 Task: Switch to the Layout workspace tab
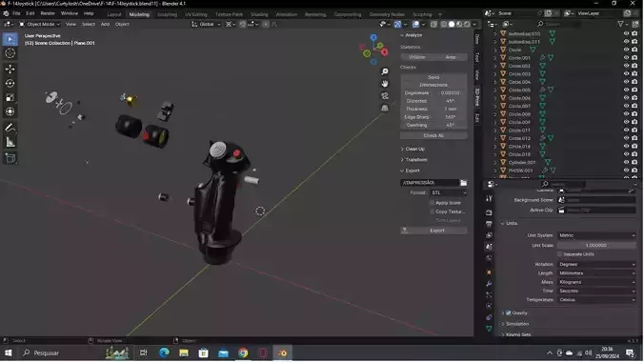(x=114, y=14)
